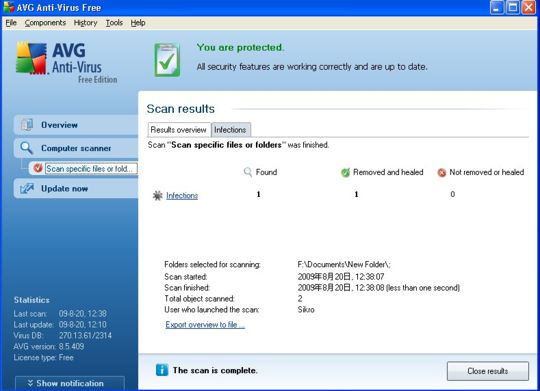Click the Found magnifier icon

(248, 172)
